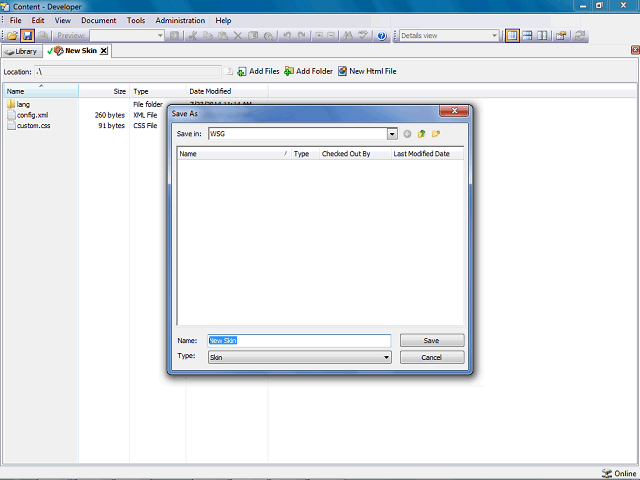The height and width of the screenshot is (480, 640).
Task: Open the File menu
Action: pos(16,20)
